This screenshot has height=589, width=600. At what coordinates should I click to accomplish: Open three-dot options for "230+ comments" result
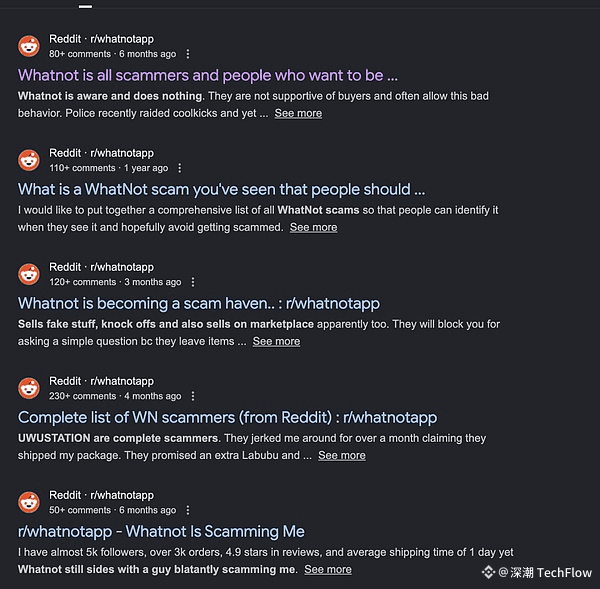point(193,396)
